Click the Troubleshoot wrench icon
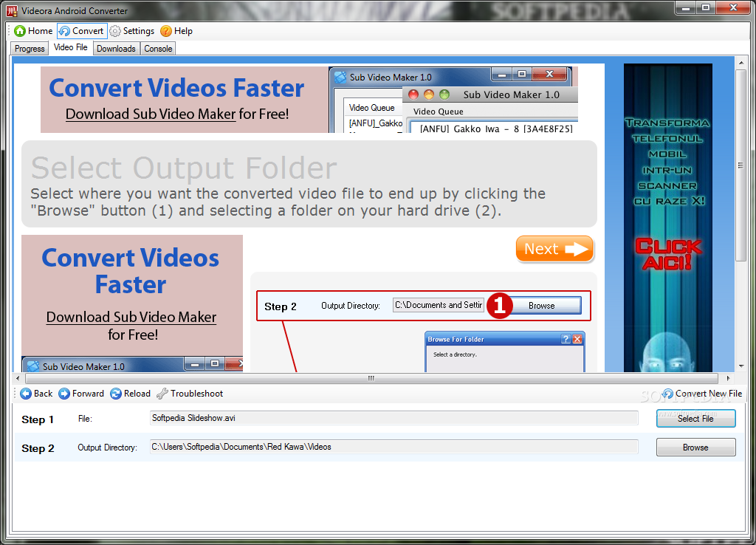Viewport: 756px width, 545px height. [162, 394]
